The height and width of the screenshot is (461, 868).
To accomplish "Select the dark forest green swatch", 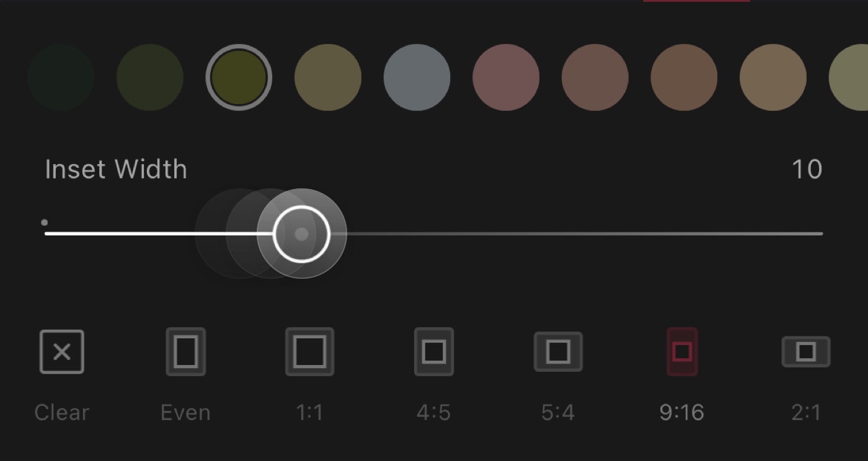I will (150, 77).
